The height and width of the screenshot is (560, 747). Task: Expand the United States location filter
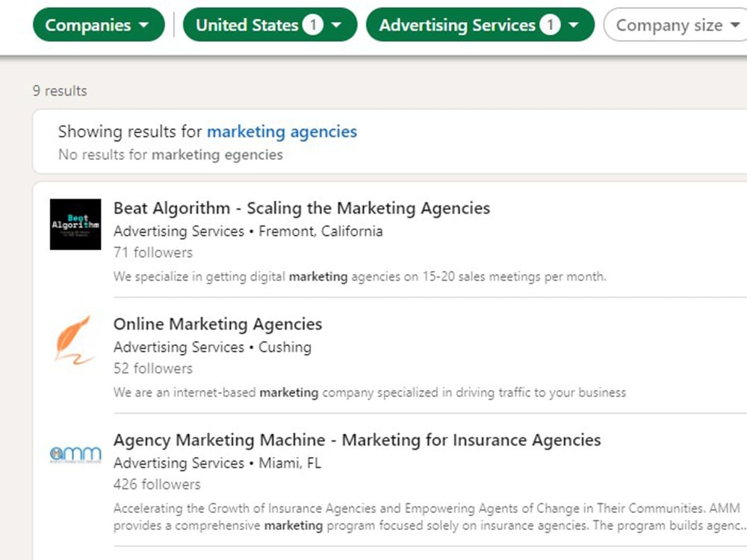270,25
